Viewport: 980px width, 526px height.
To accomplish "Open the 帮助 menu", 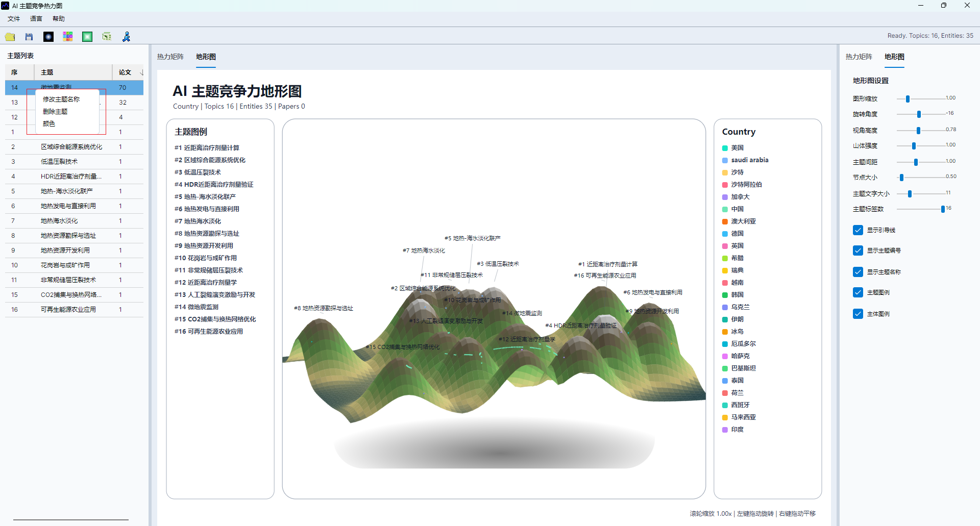I will tap(59, 19).
